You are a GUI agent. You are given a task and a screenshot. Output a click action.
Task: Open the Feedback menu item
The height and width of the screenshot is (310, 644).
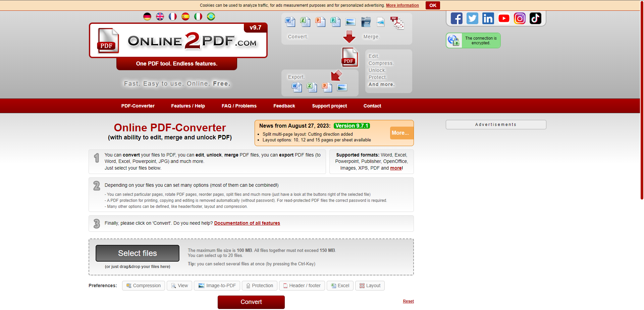(x=284, y=106)
